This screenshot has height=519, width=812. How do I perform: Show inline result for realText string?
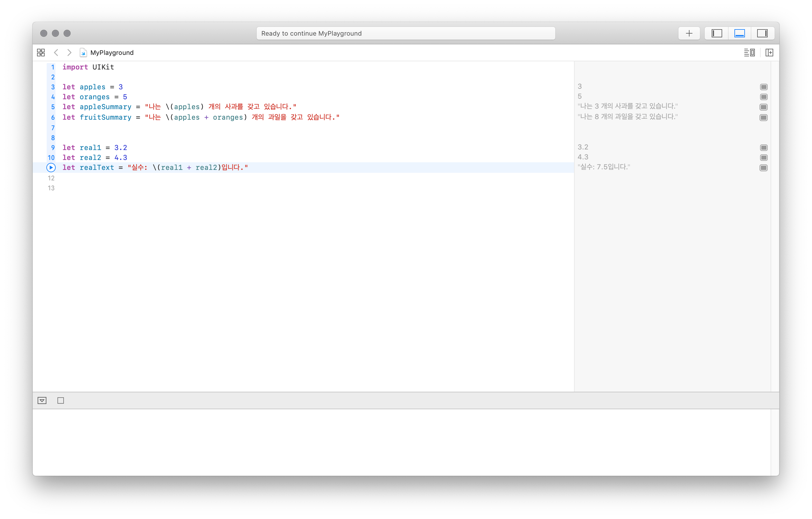(764, 168)
